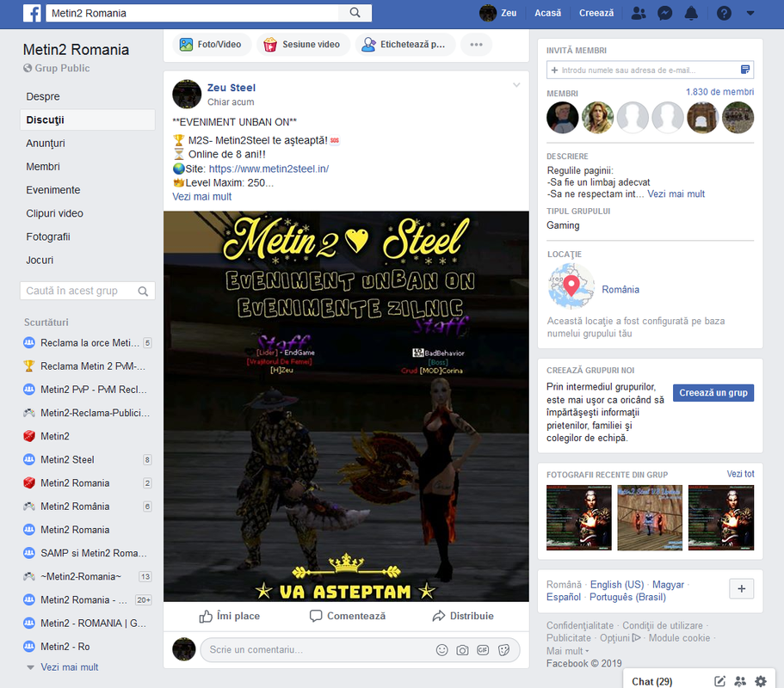This screenshot has width=784, height=688.
Task: Focus the Caută în acest grup field
Action: click(x=78, y=291)
